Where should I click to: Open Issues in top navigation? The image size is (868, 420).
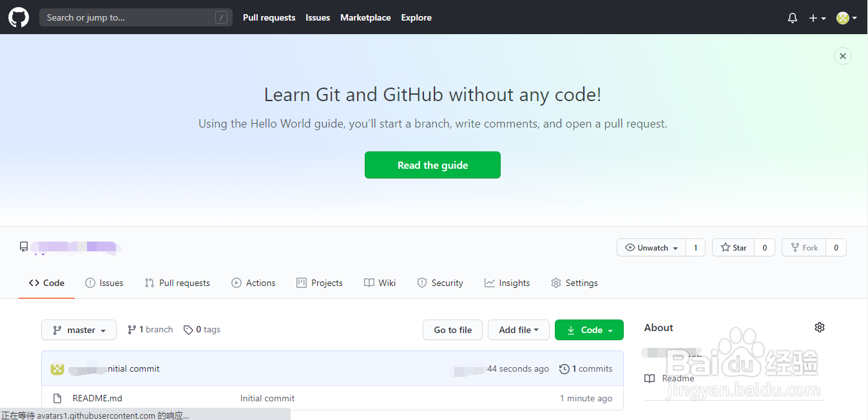pyautogui.click(x=318, y=17)
